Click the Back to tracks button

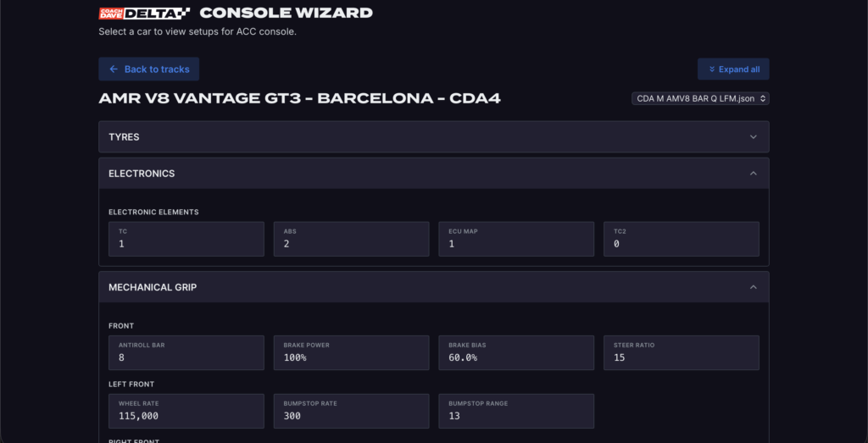pos(149,69)
